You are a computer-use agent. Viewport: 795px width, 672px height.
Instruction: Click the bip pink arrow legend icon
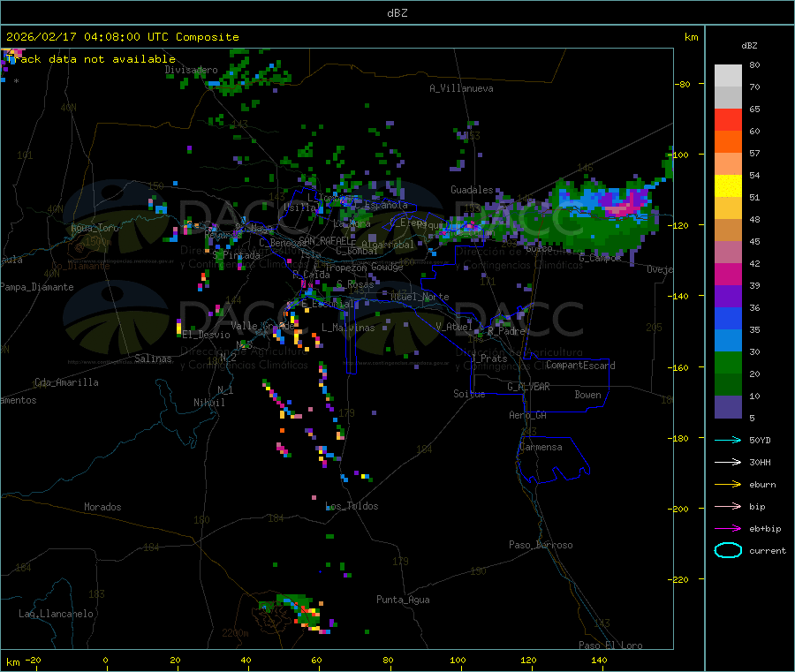(728, 506)
